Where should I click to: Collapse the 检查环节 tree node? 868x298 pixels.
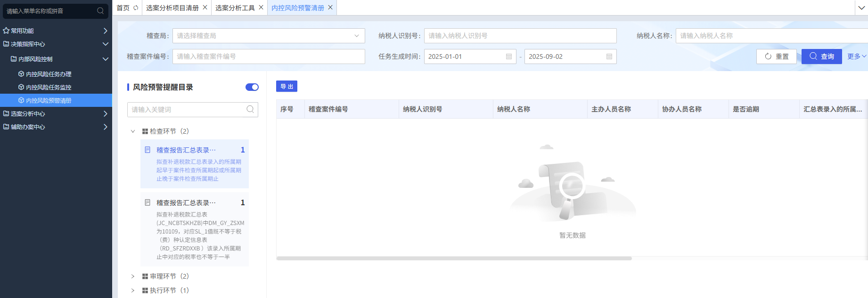(x=133, y=131)
